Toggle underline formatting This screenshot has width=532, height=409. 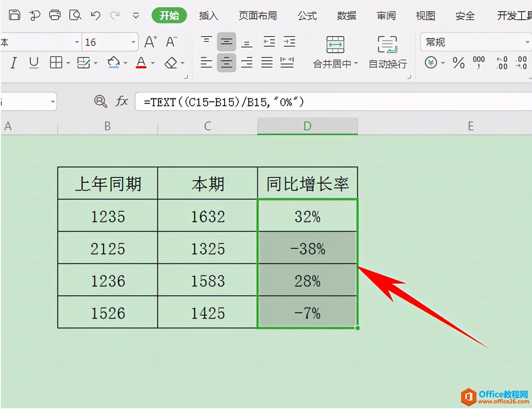34,64
